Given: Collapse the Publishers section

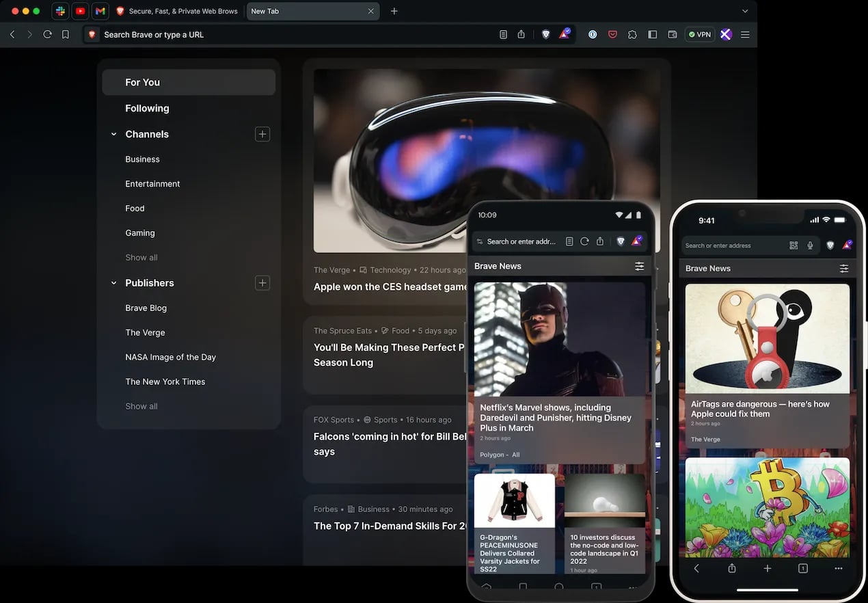Looking at the screenshot, I should tap(114, 283).
